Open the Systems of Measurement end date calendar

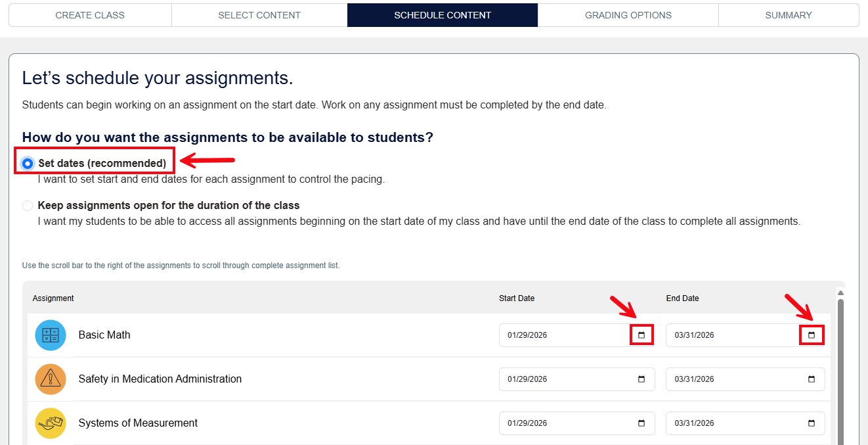[812, 423]
